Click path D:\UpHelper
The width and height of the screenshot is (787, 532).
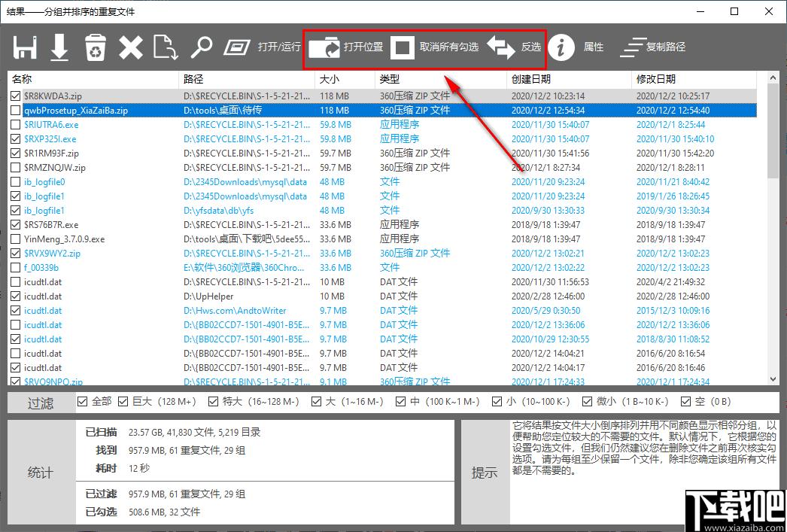tap(209, 296)
